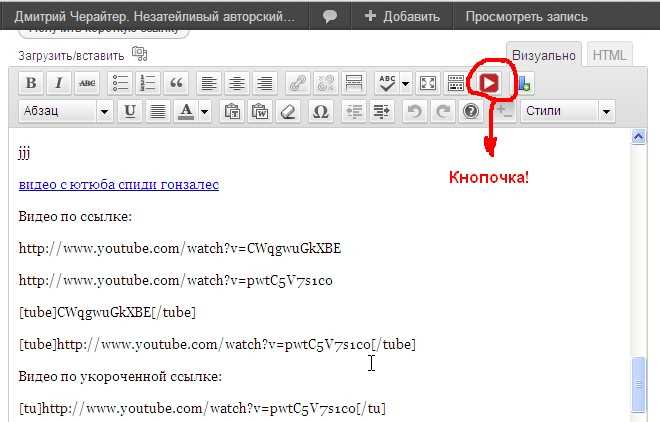Toggle underline formatting
660x422 pixels.
click(130, 111)
